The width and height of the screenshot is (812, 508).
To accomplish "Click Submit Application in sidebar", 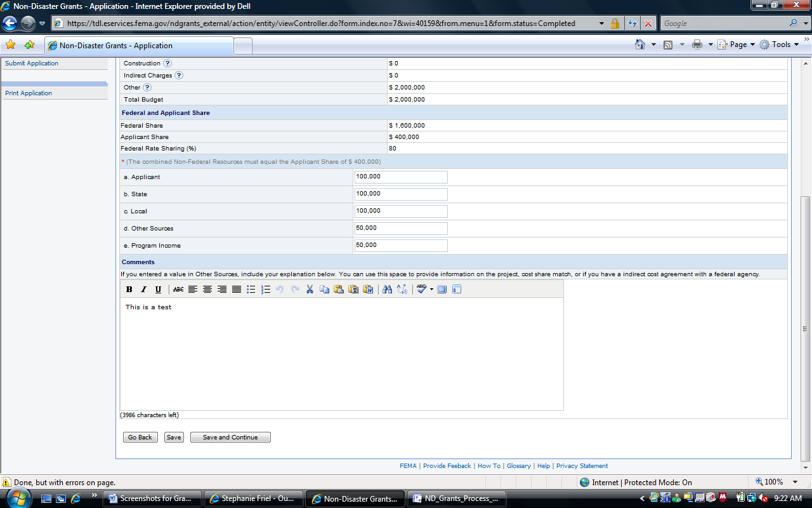I will 32,63.
